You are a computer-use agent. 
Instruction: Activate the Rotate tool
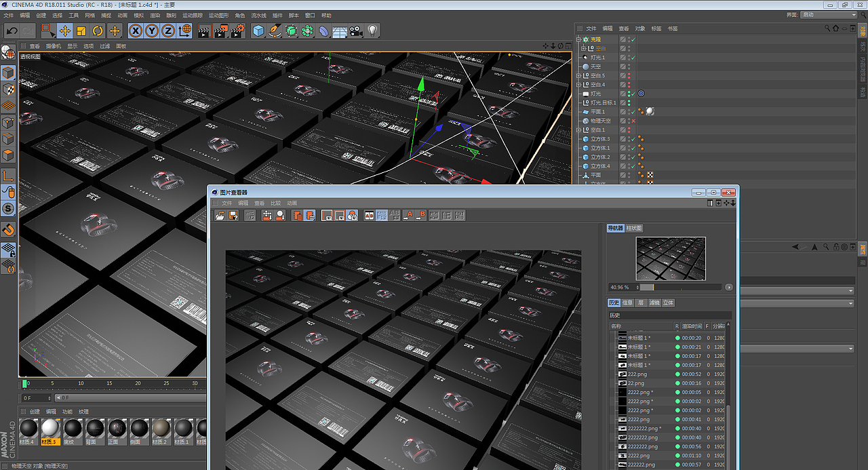(98, 31)
